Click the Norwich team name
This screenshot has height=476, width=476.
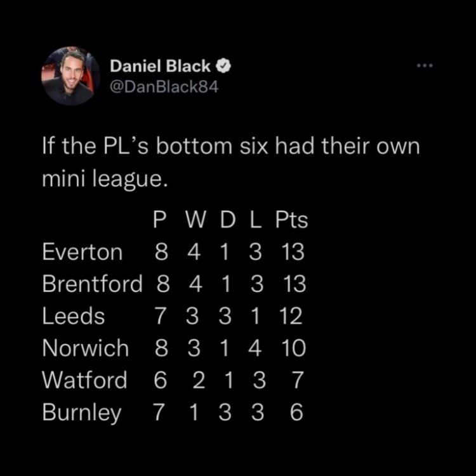click(x=85, y=348)
